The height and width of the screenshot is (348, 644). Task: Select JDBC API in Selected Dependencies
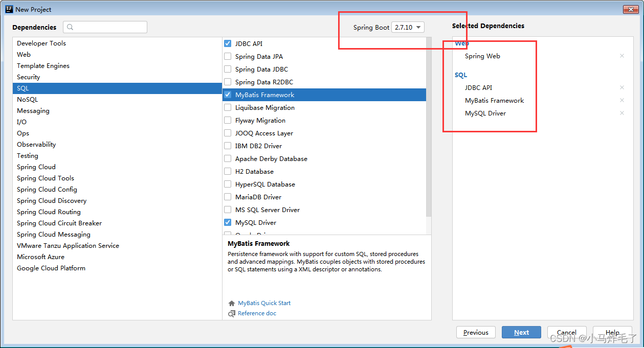[478, 88]
